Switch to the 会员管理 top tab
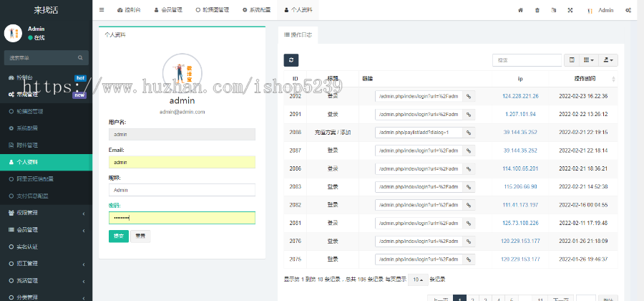Image resolution: width=644 pixels, height=301 pixels. click(x=169, y=10)
